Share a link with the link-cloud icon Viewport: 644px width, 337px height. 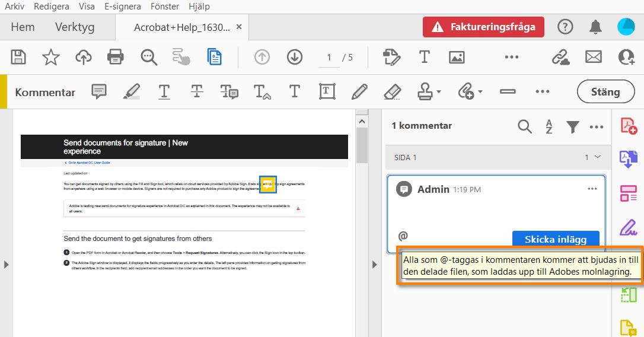point(560,57)
